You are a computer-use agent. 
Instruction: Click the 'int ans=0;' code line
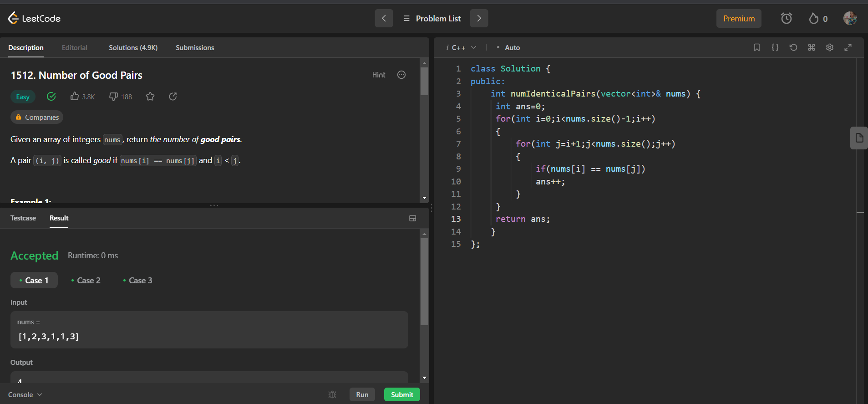(520, 107)
